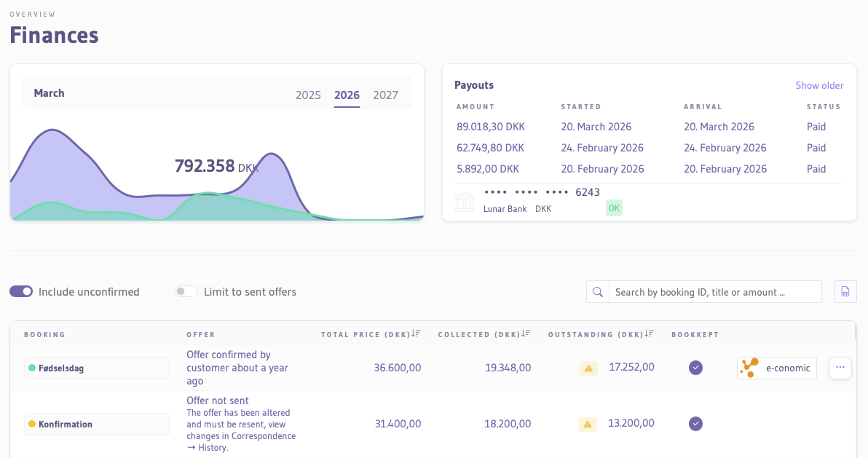Click the bank building icon
Image resolution: width=868 pixels, height=458 pixels.
point(465,202)
